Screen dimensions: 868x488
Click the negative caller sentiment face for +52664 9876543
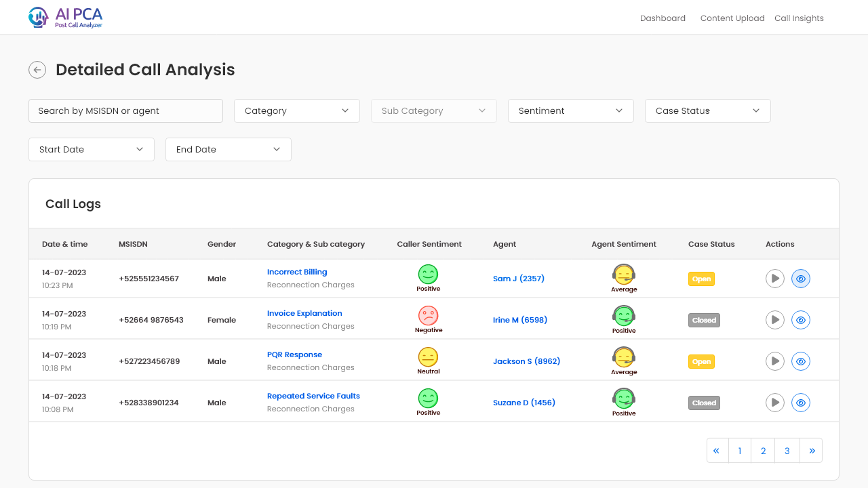click(x=428, y=316)
